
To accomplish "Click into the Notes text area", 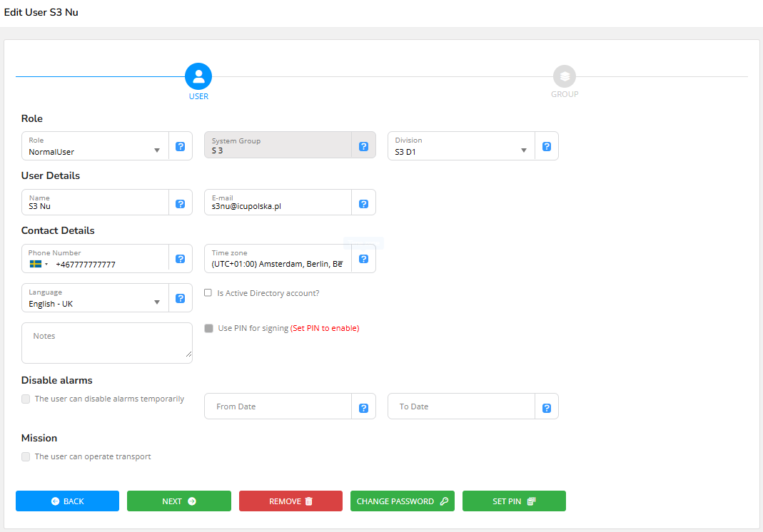I will click(x=106, y=343).
